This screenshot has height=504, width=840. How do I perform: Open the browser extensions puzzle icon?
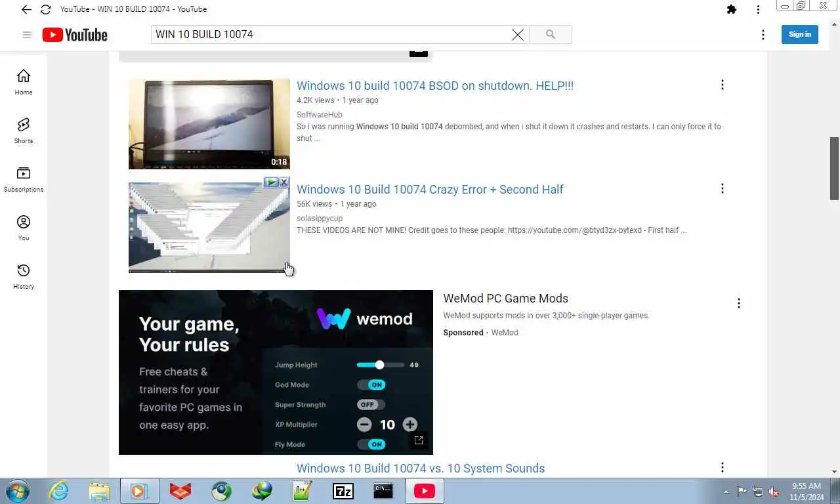pos(732,9)
